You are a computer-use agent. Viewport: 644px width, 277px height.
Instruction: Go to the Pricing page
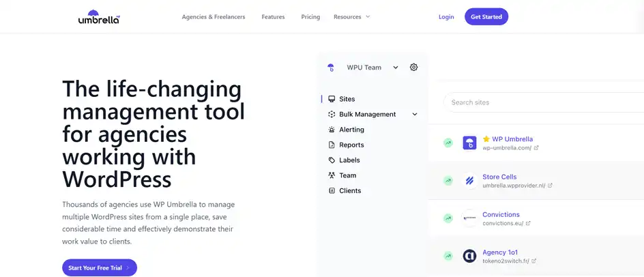[x=310, y=17]
